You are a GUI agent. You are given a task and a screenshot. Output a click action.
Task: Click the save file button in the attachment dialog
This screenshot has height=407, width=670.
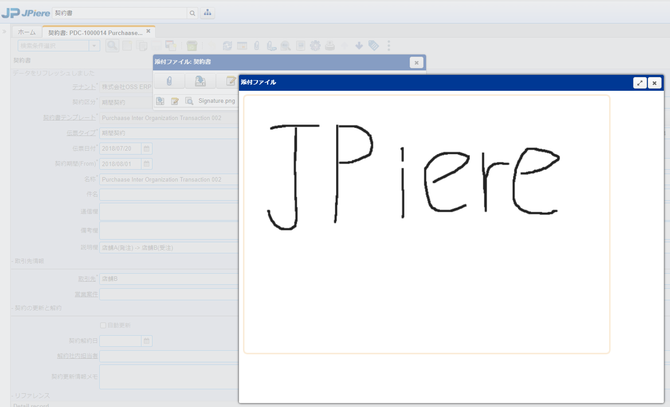[x=200, y=81]
